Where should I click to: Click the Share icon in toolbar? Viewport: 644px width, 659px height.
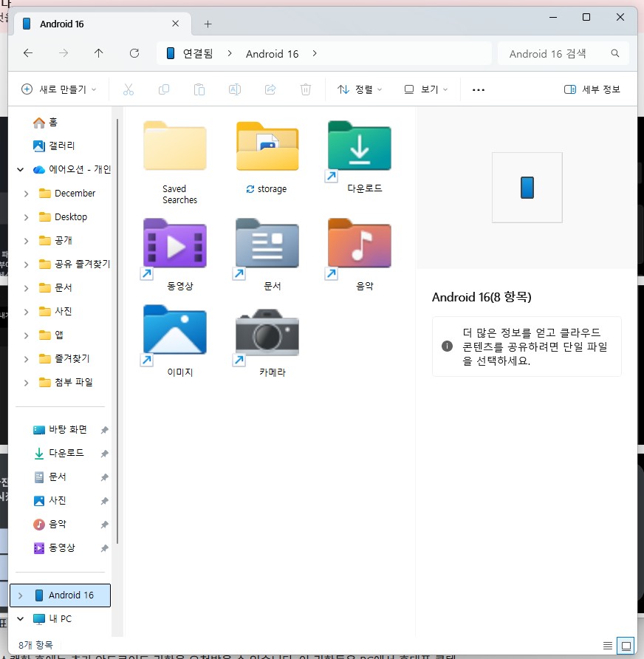[x=270, y=89]
